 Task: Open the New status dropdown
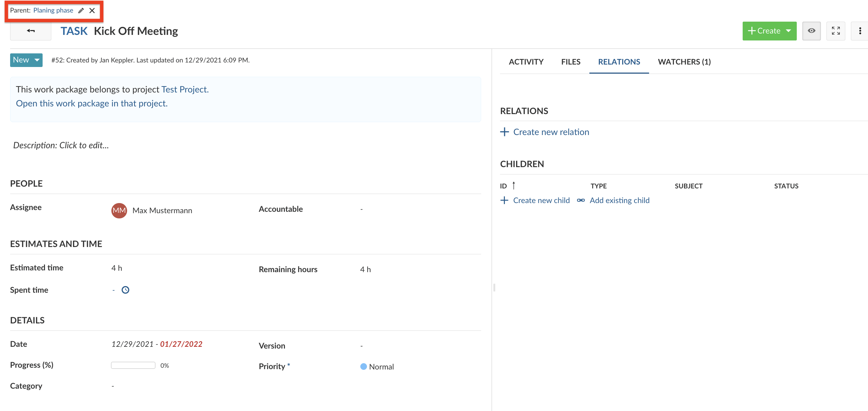pos(26,60)
